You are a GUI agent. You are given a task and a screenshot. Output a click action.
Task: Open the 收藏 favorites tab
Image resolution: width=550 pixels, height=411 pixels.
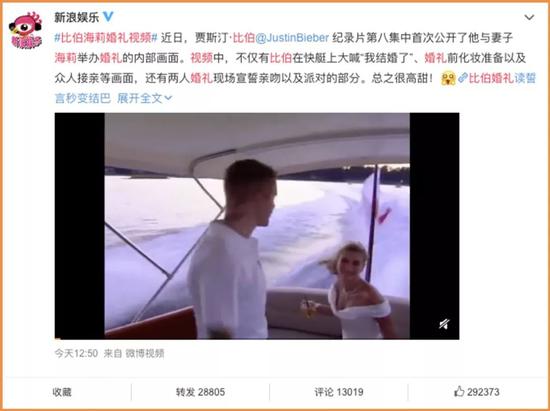tap(62, 392)
